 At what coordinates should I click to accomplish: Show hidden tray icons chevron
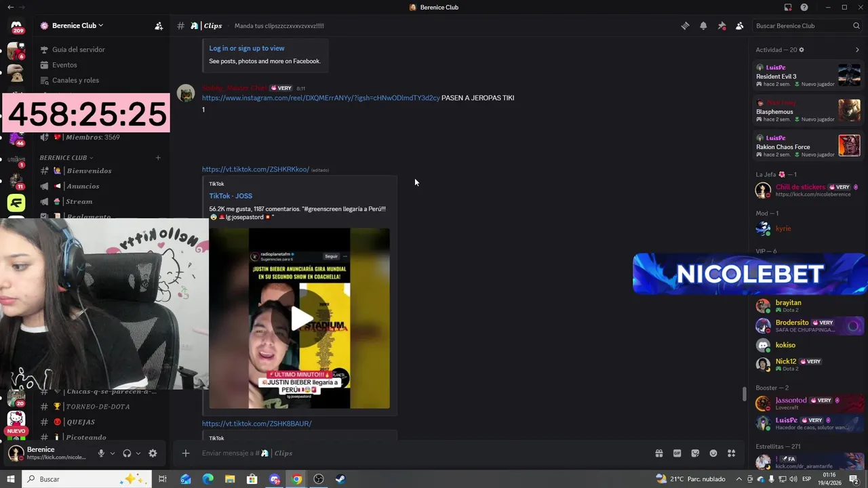click(x=738, y=479)
